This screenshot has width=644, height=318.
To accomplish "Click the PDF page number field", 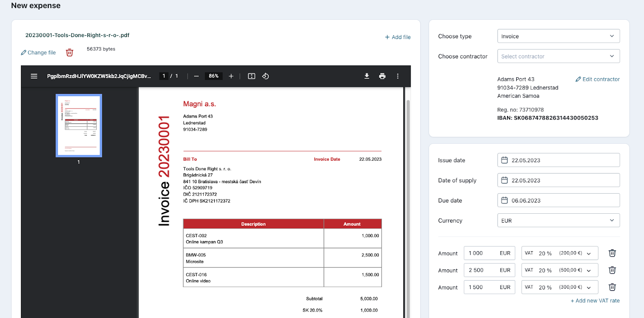I will click(x=164, y=76).
